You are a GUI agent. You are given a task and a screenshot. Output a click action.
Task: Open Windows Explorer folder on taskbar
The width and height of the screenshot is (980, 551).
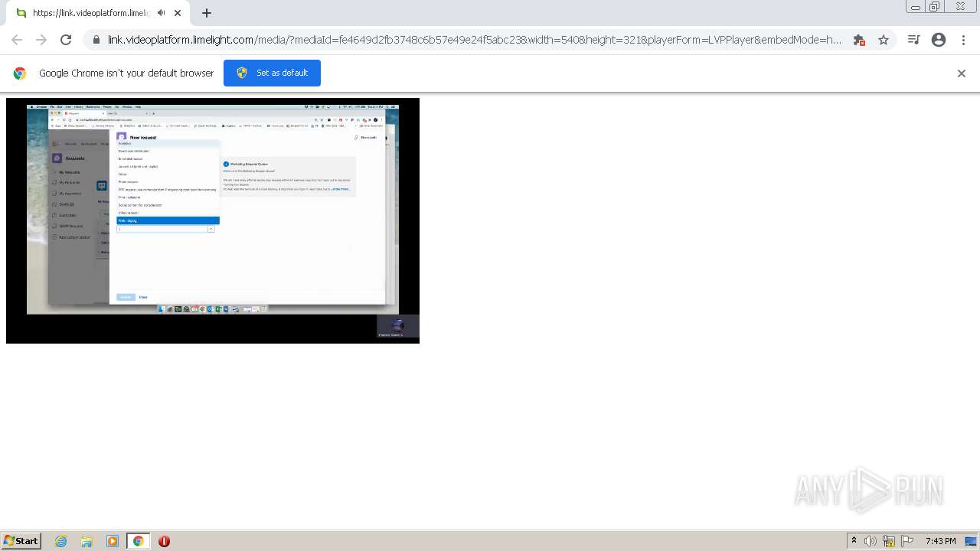[x=87, y=541]
